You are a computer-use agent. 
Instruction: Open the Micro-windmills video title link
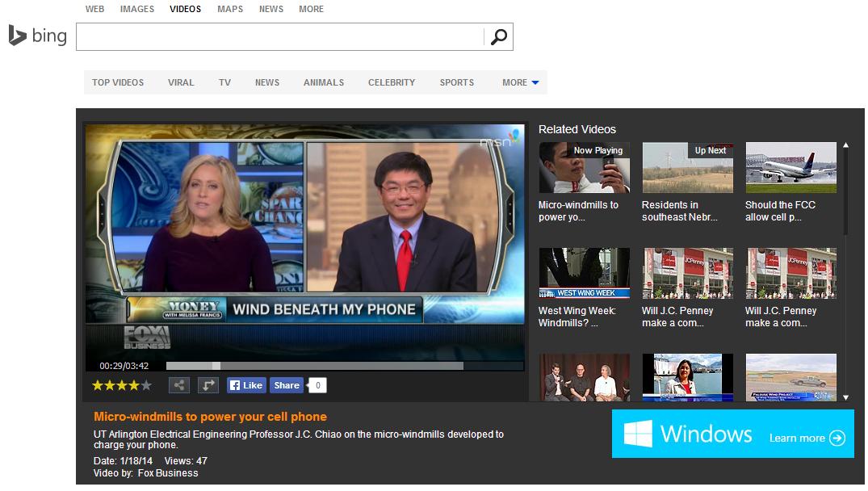click(x=210, y=417)
